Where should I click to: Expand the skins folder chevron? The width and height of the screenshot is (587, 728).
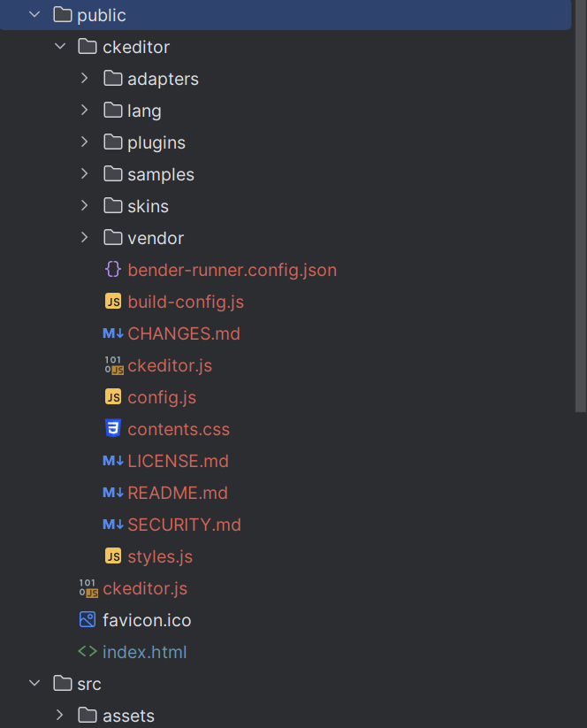coord(84,205)
